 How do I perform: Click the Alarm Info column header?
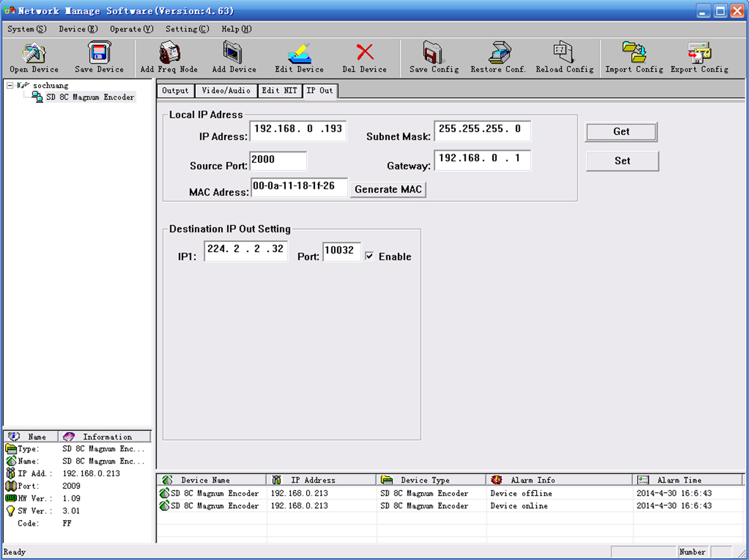click(x=560, y=480)
